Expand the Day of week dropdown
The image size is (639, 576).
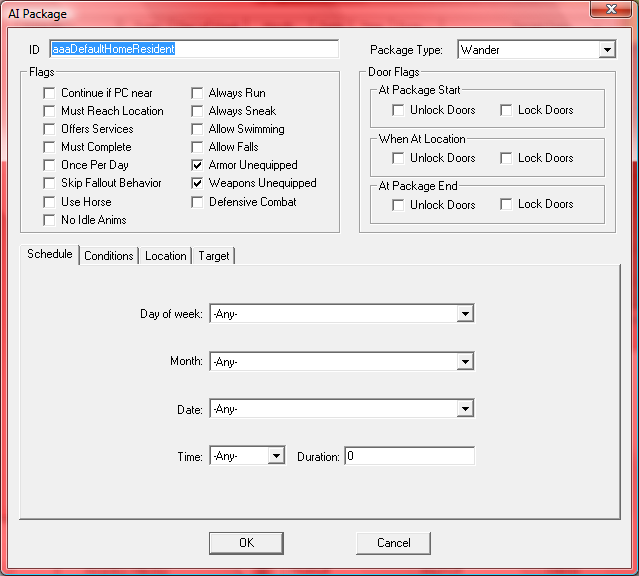tap(464, 314)
